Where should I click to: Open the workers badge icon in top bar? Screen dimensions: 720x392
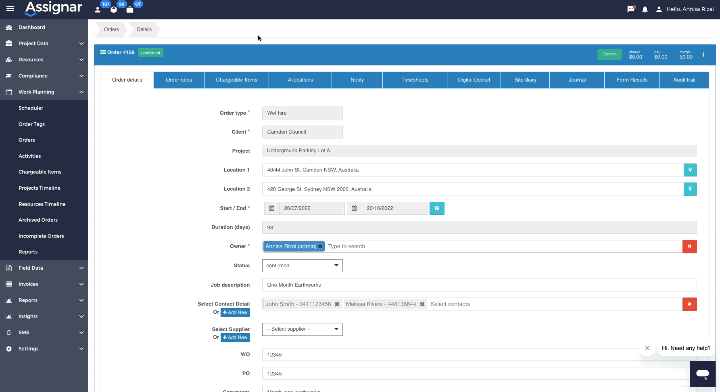(98, 9)
